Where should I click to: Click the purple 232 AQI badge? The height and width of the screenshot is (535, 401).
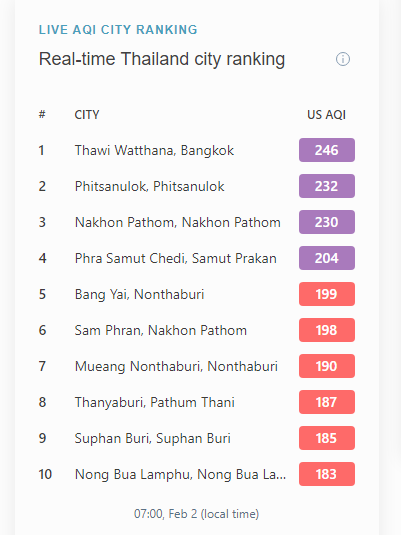tap(327, 186)
